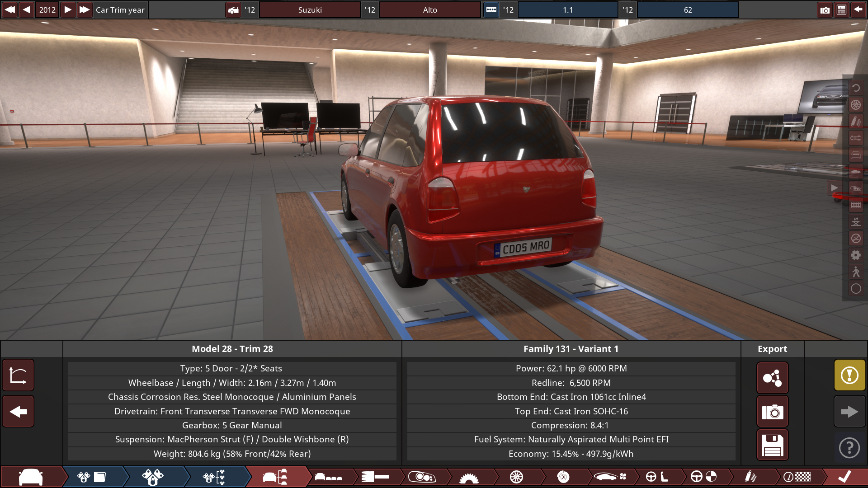
Task: Click the gearbox cog tab icon
Action: pyautogui.click(x=469, y=477)
